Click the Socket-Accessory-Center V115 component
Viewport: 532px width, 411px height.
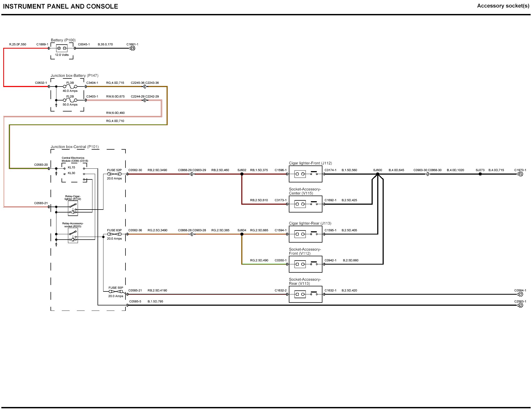[x=305, y=204]
